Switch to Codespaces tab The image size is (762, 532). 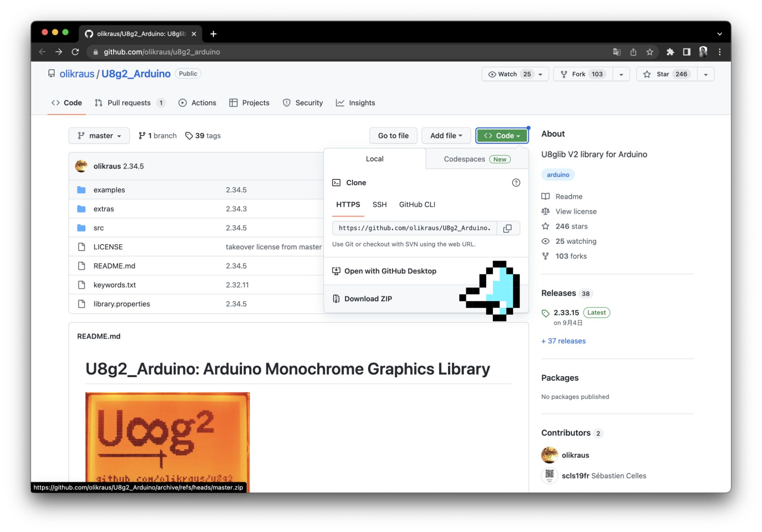click(477, 159)
